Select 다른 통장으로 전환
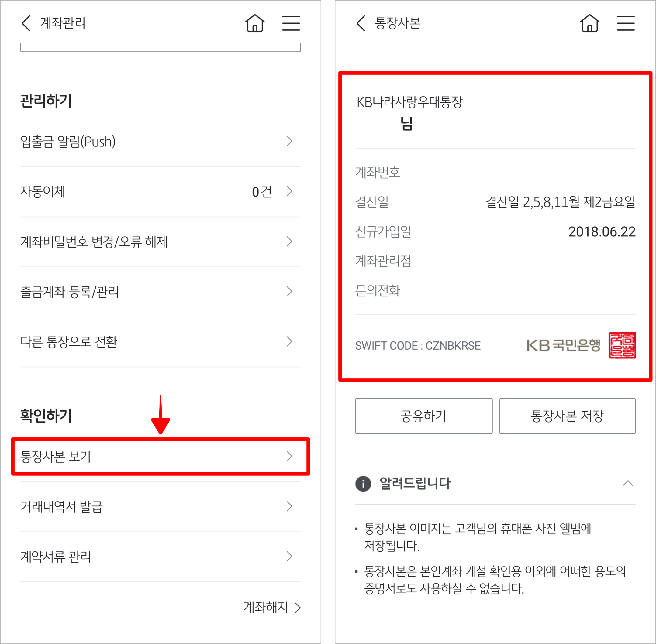 point(161,342)
